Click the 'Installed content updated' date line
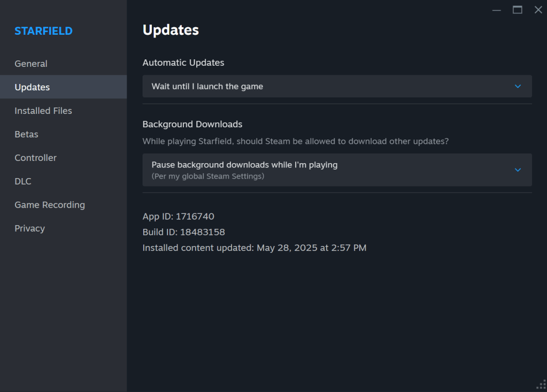This screenshot has height=392, width=547. [x=254, y=248]
